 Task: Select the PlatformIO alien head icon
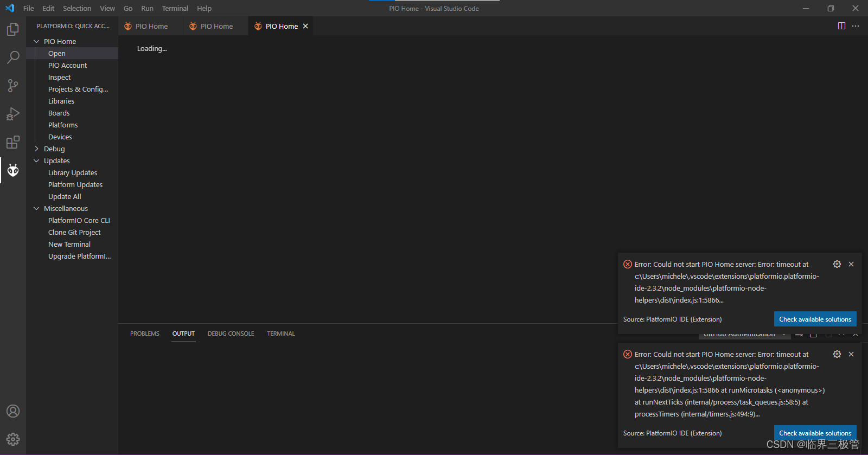pyautogui.click(x=13, y=170)
